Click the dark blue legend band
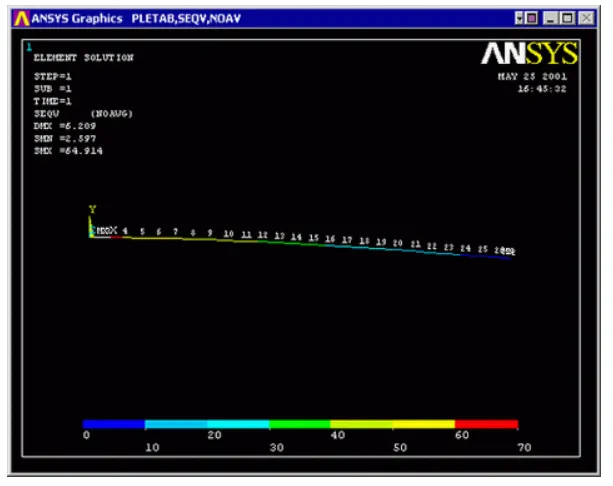The height and width of the screenshot is (486, 613). (x=114, y=424)
